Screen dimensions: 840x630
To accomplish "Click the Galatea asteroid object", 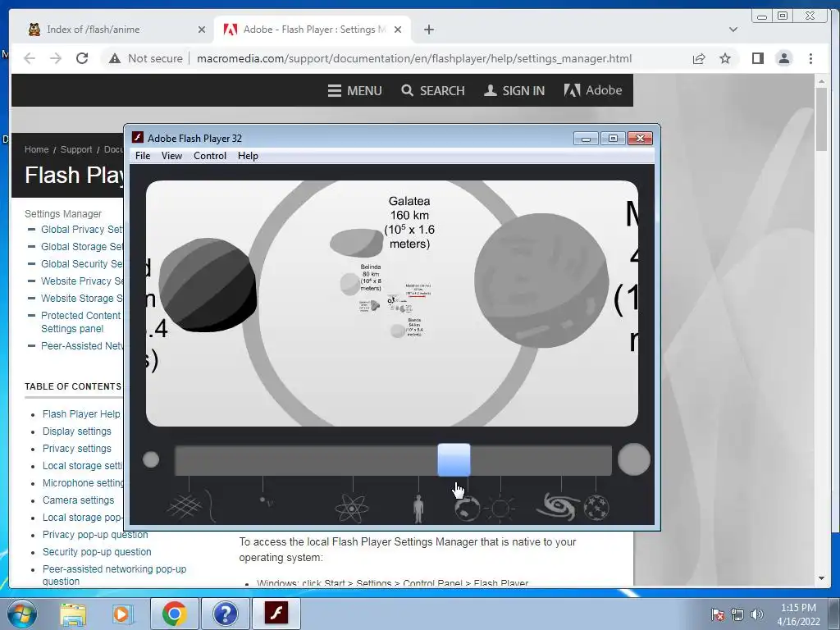I will 356,243.
